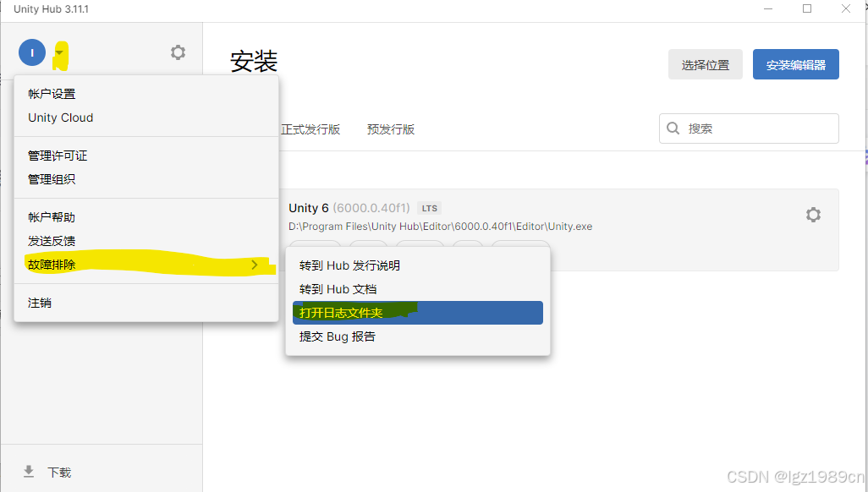The height and width of the screenshot is (492, 868).
Task: Click the LTS badge on Unity 6
Action: point(430,208)
